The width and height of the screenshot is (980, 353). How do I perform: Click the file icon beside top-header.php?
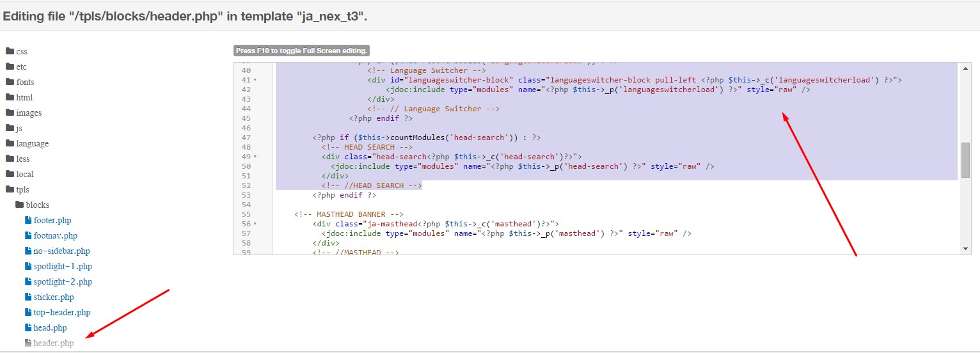click(x=28, y=312)
